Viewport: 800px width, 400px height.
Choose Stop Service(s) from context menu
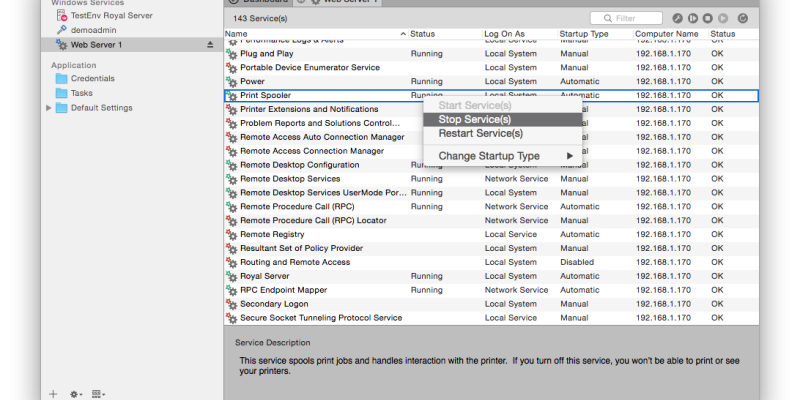coord(475,119)
